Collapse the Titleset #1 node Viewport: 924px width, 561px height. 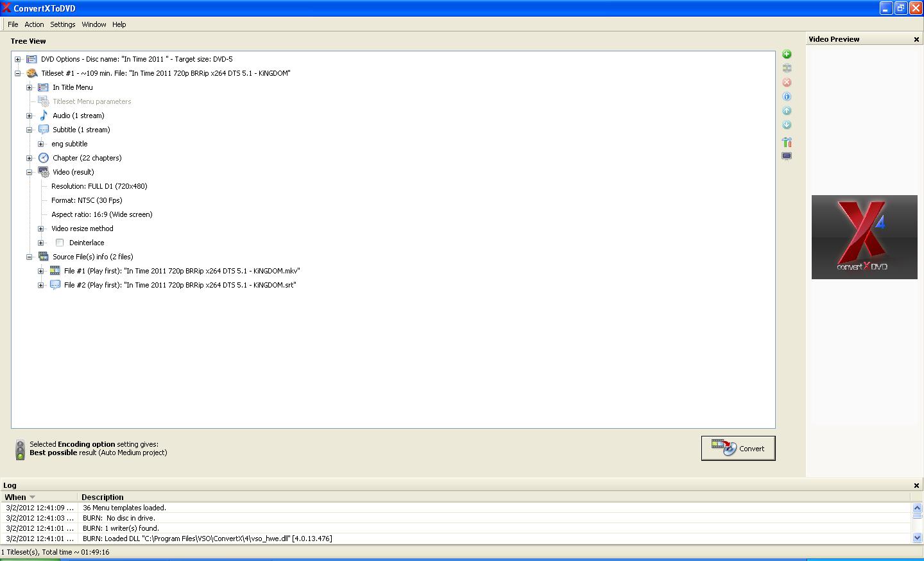coord(17,73)
